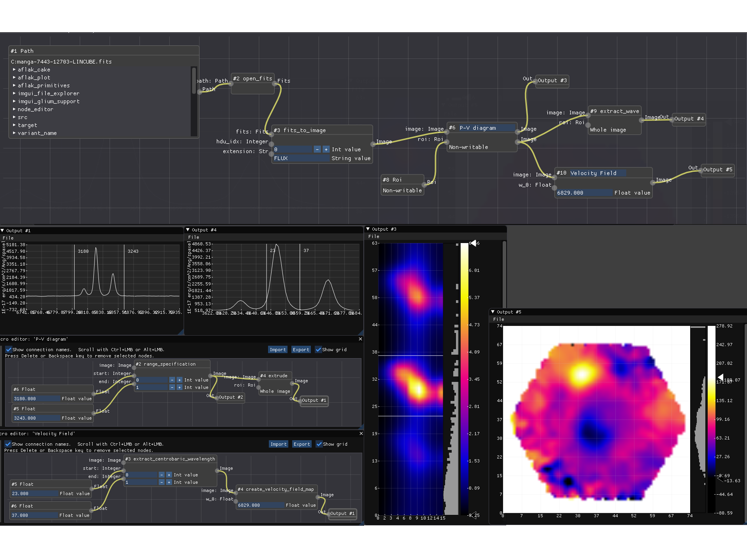Viewport: 747px width, 560px height.
Task: Toggle Show connection names in P-V editor
Action: [9, 350]
